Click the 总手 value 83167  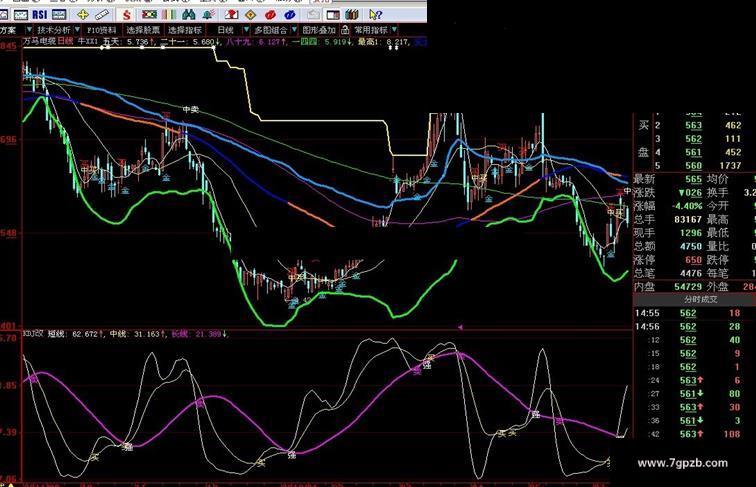pos(688,219)
